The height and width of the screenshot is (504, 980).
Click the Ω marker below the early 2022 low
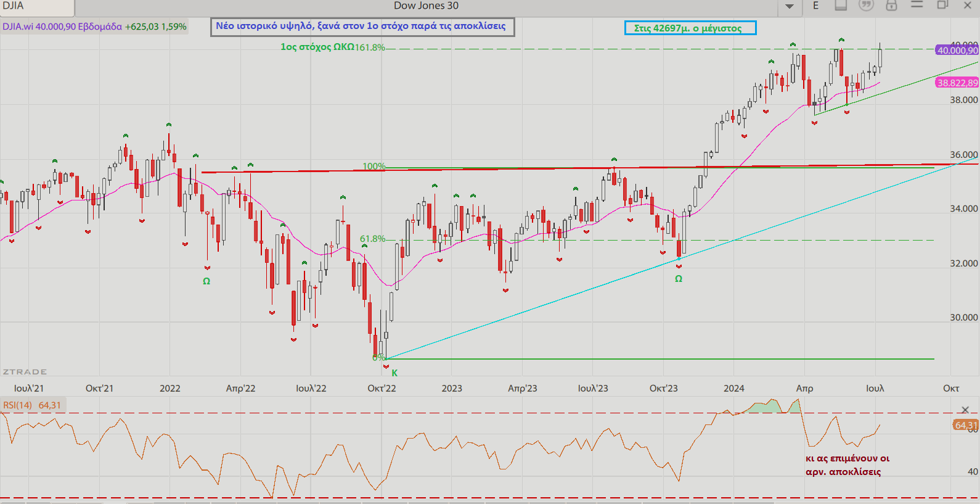(x=206, y=281)
